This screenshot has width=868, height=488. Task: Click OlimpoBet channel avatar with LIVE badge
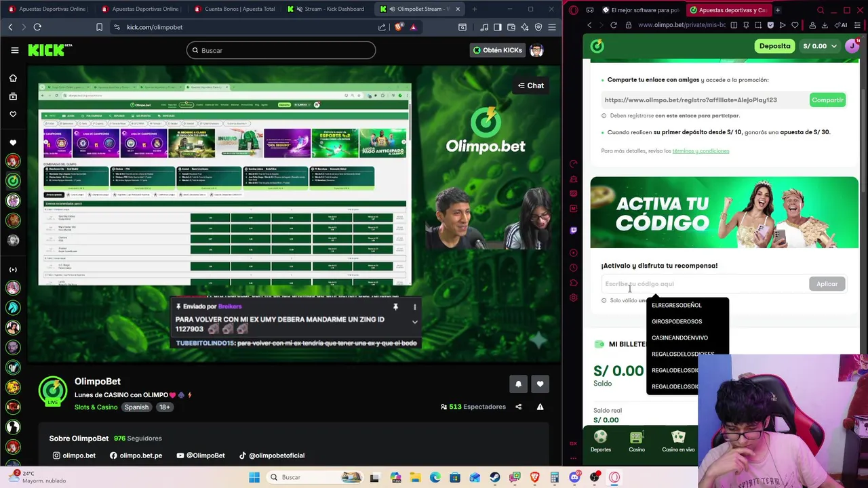52,392
